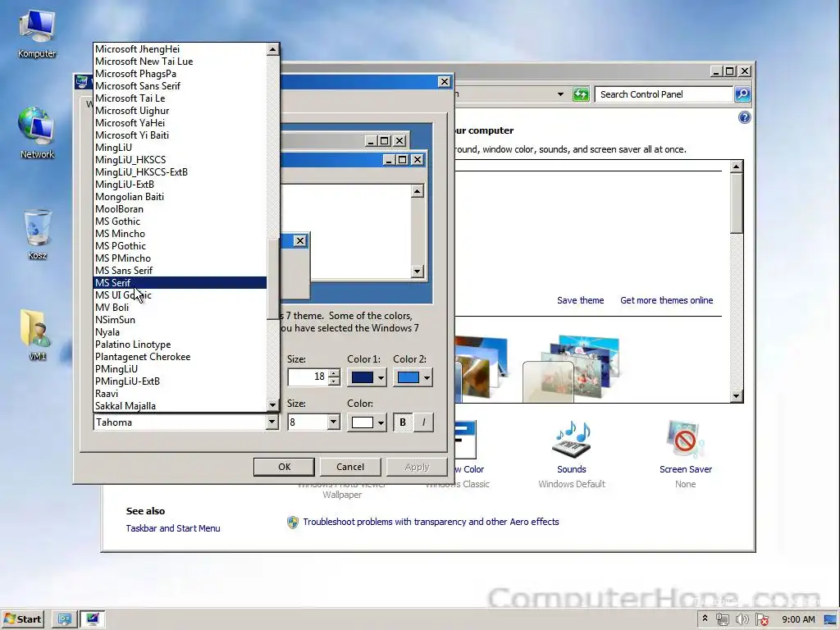Screen dimensions: 840x630
Task: Click the Sounds icon
Action: pos(571,440)
